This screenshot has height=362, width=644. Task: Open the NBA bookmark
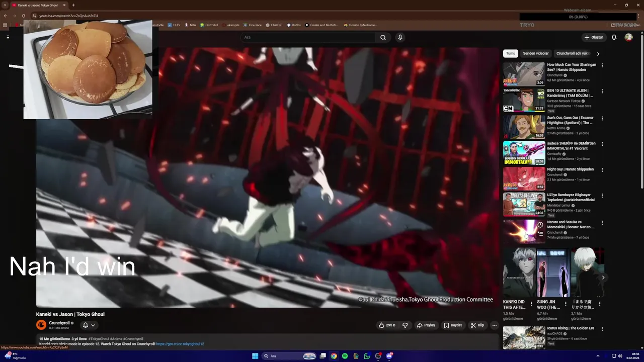[x=190, y=25]
